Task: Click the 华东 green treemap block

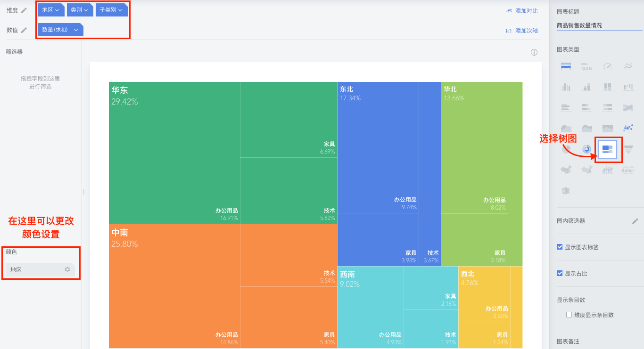Action: 174,151
